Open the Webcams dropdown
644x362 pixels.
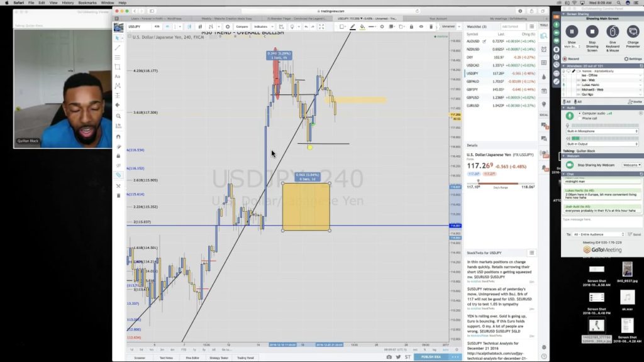pos(631,165)
